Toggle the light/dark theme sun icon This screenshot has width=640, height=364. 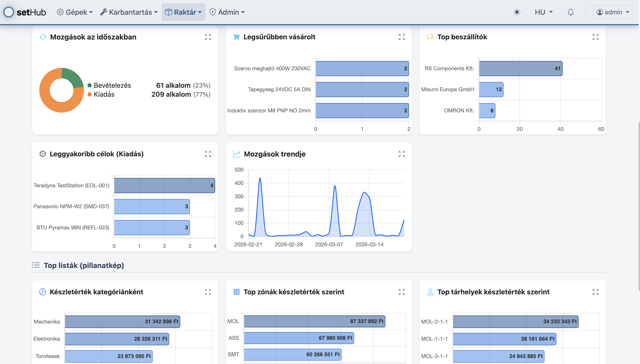pos(517,12)
